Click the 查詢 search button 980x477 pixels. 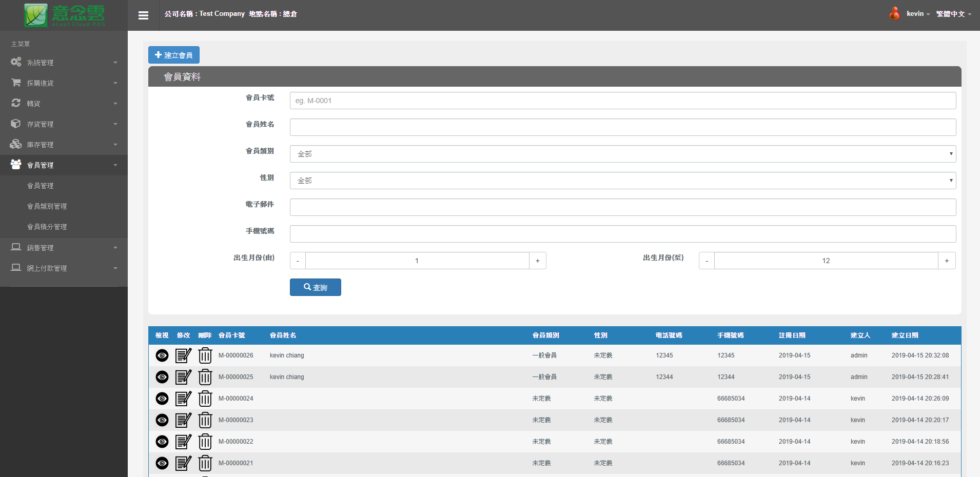pos(315,287)
